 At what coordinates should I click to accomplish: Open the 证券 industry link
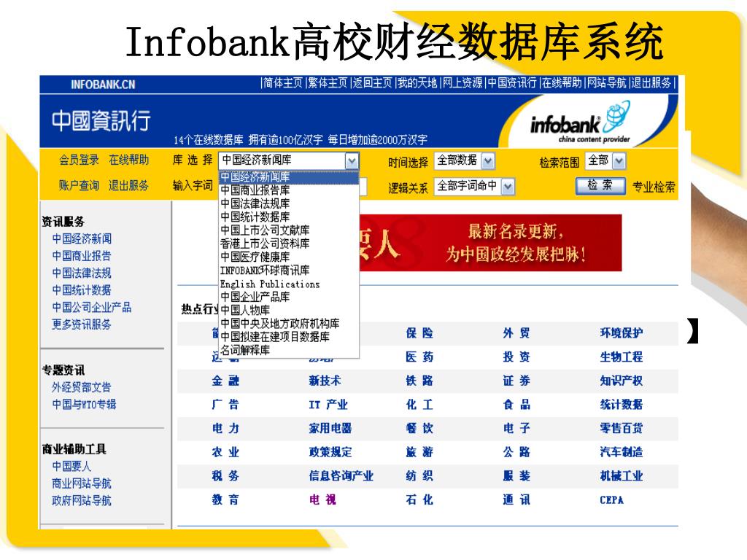click(517, 381)
